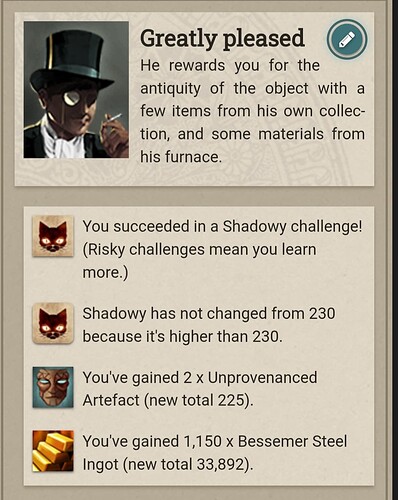Image resolution: width=398 pixels, height=500 pixels.
Task: Click the monocle on the portrait
Action: tap(72, 98)
